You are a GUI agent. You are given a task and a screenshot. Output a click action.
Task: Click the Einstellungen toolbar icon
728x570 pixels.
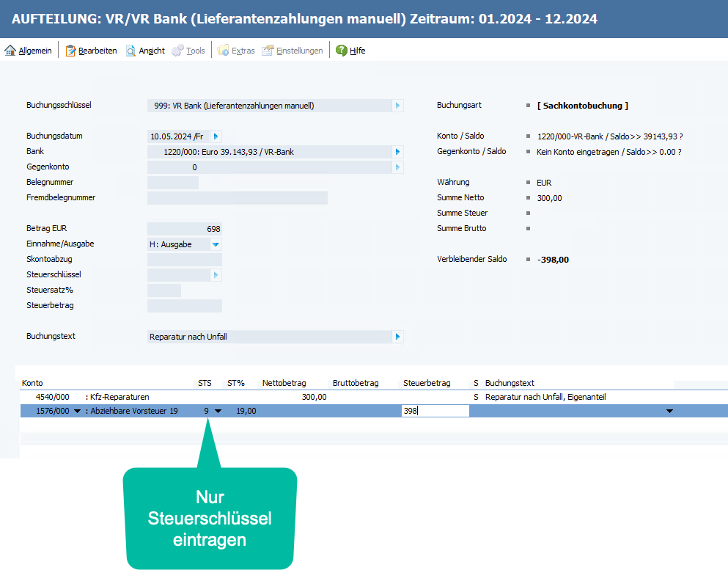click(x=268, y=51)
